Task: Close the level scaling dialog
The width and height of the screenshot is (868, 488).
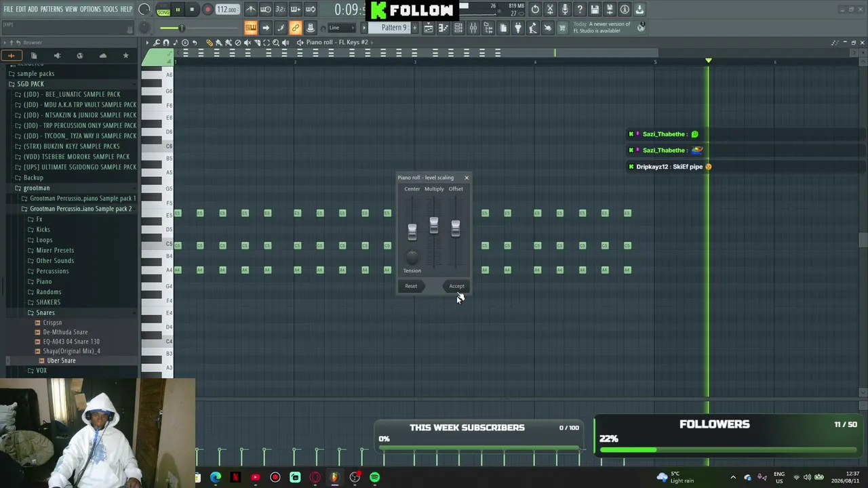Action: 467,178
